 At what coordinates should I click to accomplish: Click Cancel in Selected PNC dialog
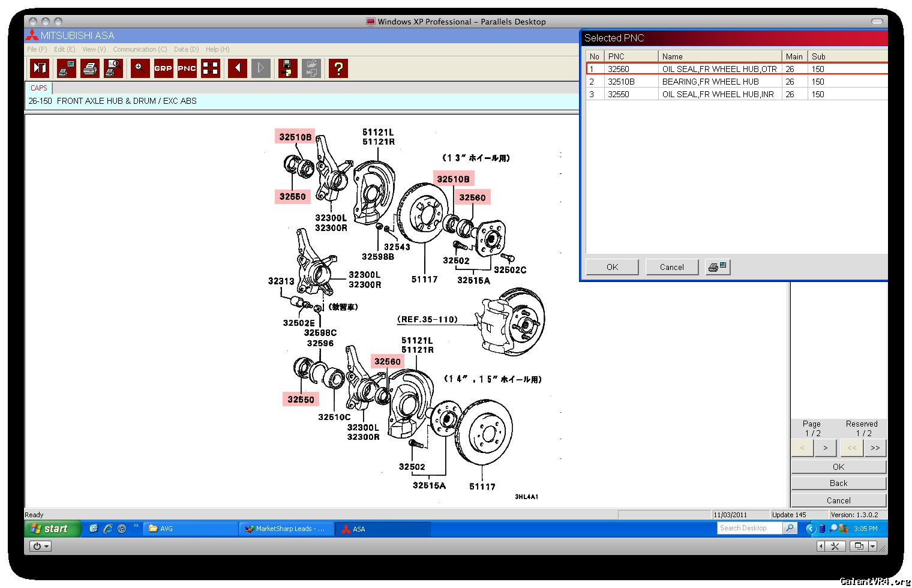pyautogui.click(x=671, y=267)
